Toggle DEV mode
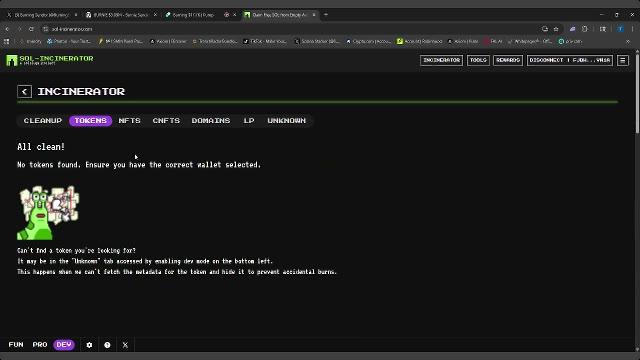Image resolution: width=640 pixels, height=360 pixels. point(64,345)
